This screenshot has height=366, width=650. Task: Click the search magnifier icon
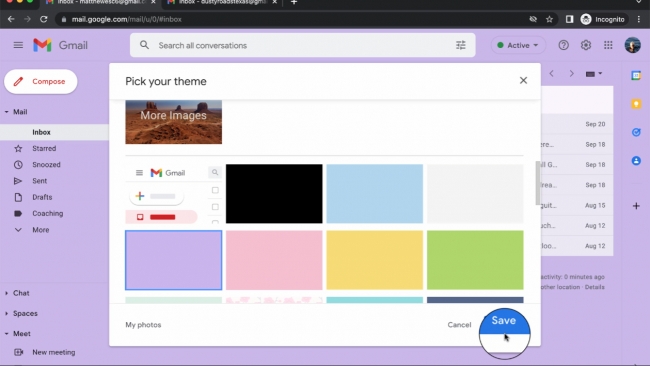tap(144, 45)
